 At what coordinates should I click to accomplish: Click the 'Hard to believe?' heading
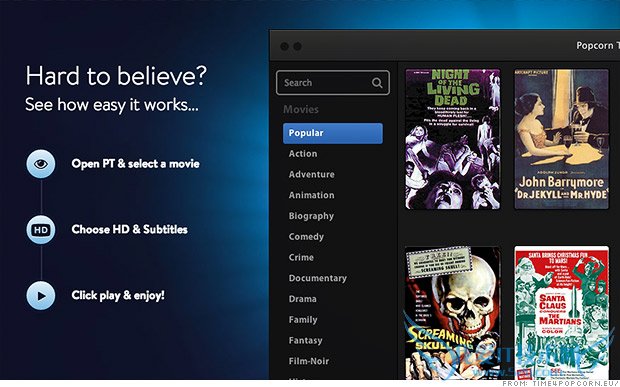(x=116, y=76)
